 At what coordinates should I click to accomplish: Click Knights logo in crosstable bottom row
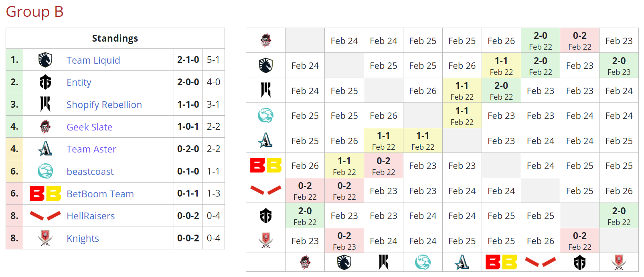619,262
